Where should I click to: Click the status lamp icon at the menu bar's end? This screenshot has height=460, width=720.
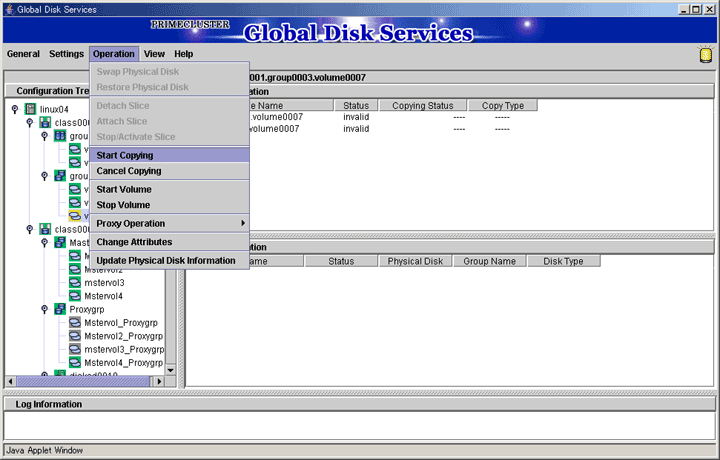[705, 54]
